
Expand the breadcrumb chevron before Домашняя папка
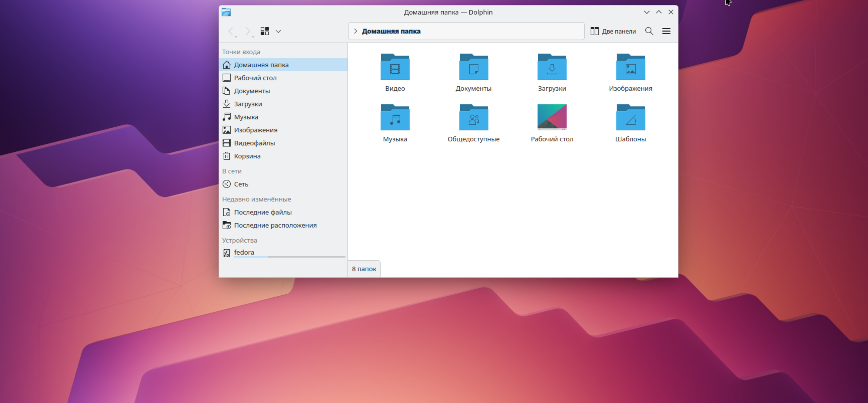355,31
